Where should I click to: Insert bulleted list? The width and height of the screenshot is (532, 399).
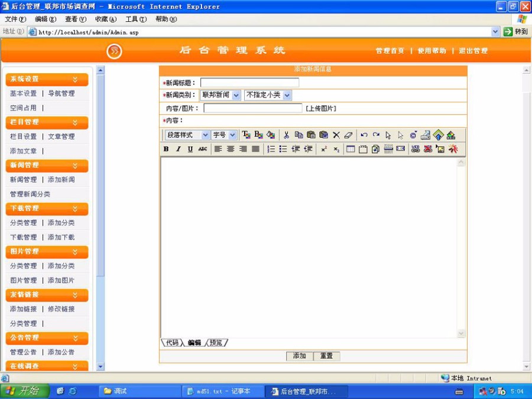[x=283, y=149]
